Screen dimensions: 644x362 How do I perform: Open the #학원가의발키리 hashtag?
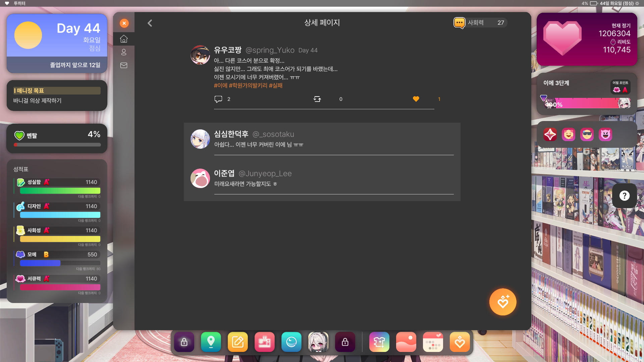pos(248,85)
